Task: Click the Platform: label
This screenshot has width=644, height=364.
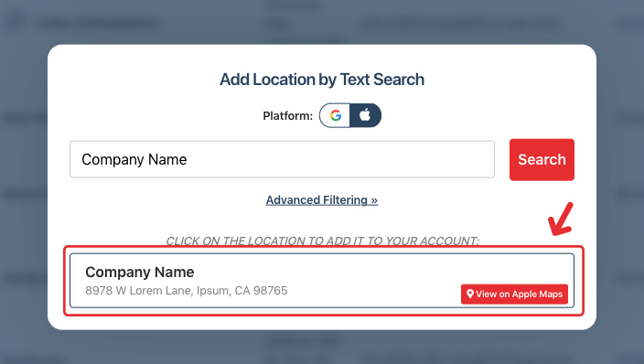Action: pyautogui.click(x=288, y=116)
